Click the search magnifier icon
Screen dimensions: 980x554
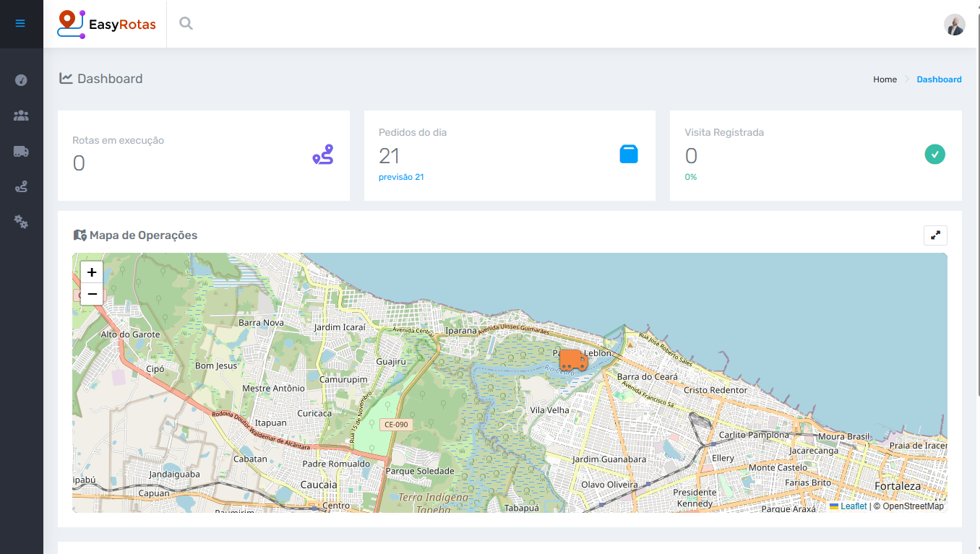point(186,23)
